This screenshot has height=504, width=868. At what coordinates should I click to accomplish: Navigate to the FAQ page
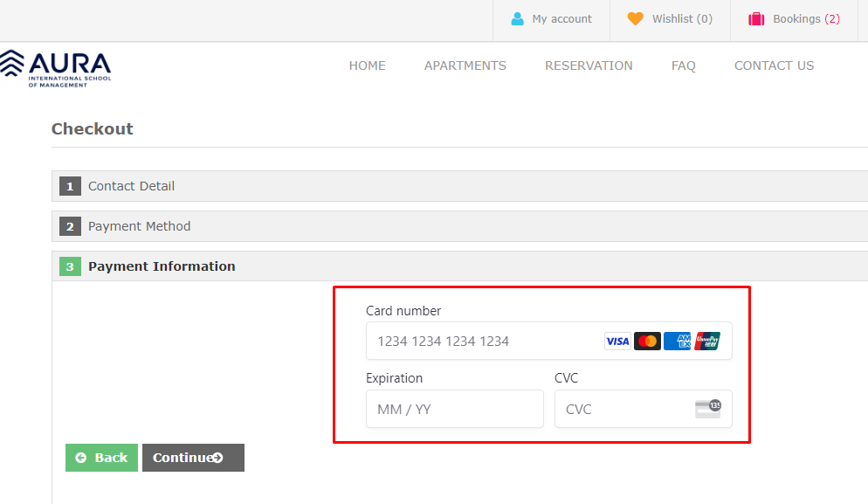(684, 66)
